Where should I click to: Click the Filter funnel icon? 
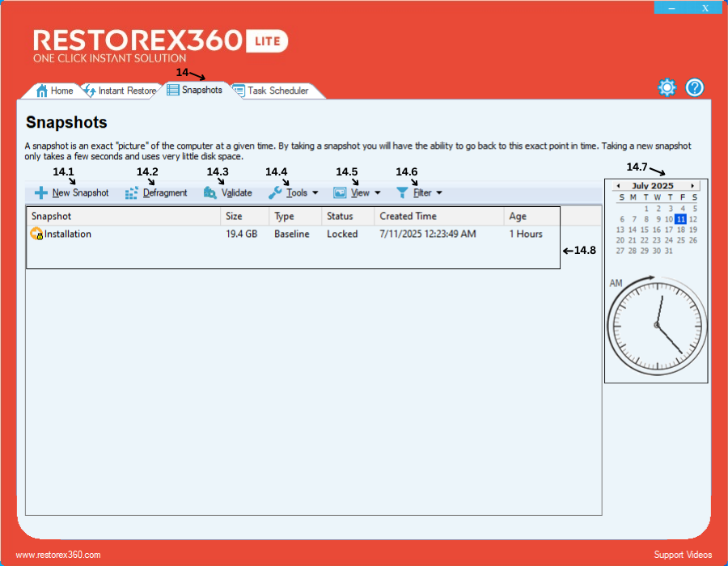402,193
